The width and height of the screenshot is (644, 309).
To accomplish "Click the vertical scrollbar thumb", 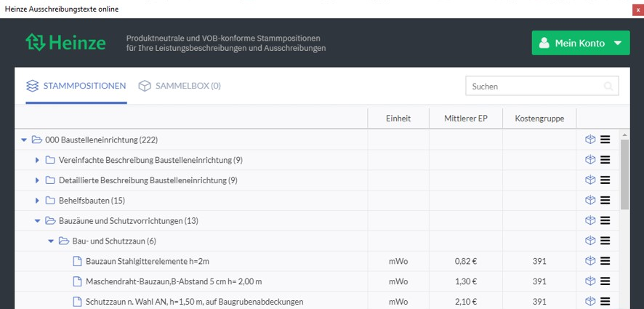I will point(624,174).
